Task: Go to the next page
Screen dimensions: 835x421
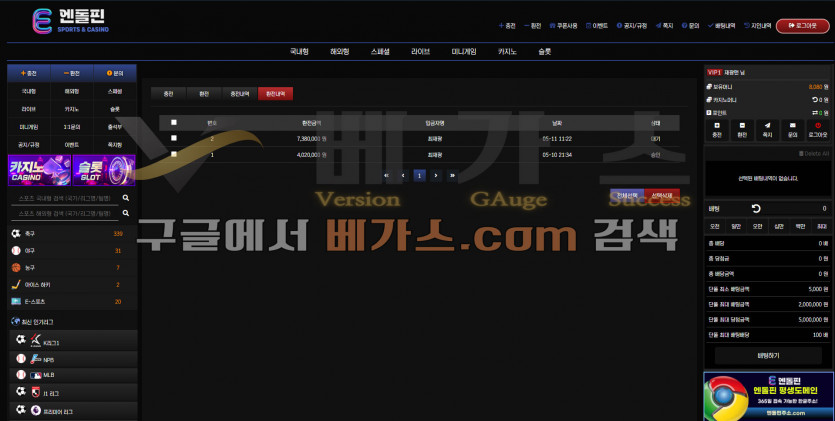Action: 436,175
